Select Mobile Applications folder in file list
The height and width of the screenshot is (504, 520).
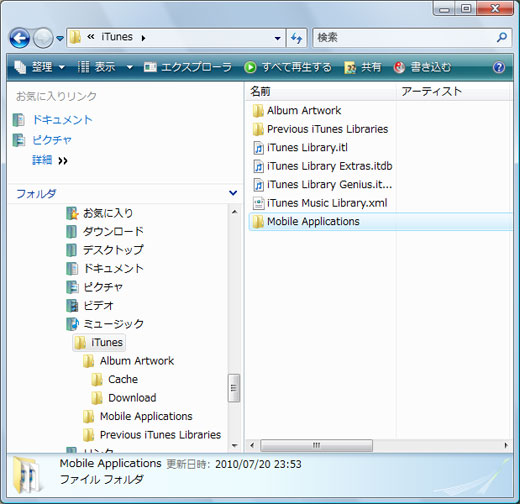pyautogui.click(x=380, y=221)
